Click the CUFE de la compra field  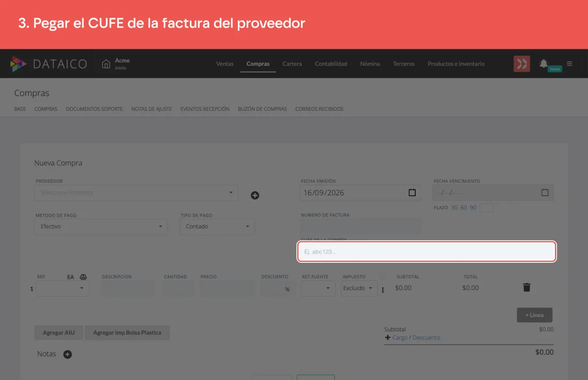point(427,252)
